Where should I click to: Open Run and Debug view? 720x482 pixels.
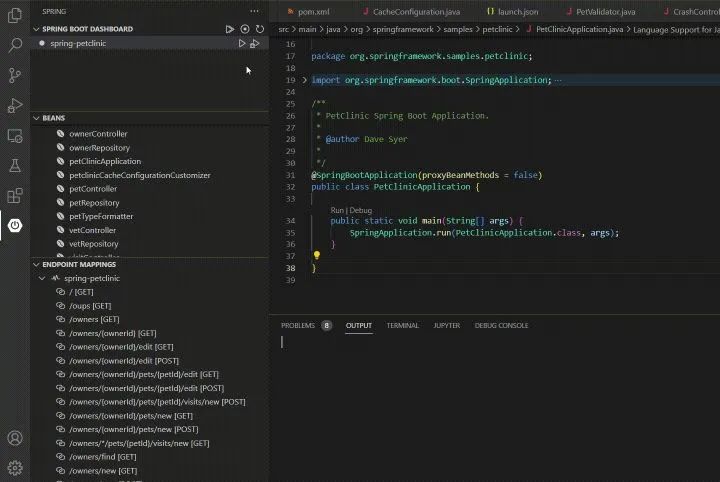15,105
